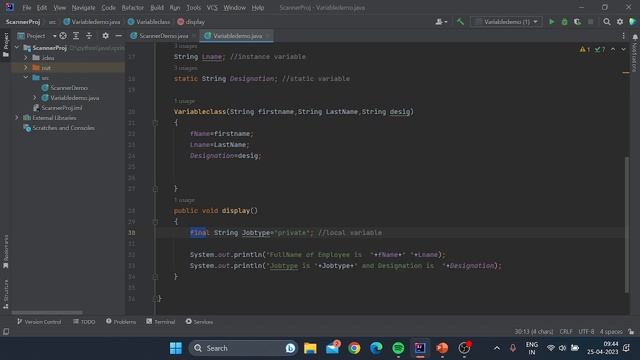This screenshot has width=640, height=360.
Task: Click cursor position 30:13 in status bar
Action: coord(534,331)
